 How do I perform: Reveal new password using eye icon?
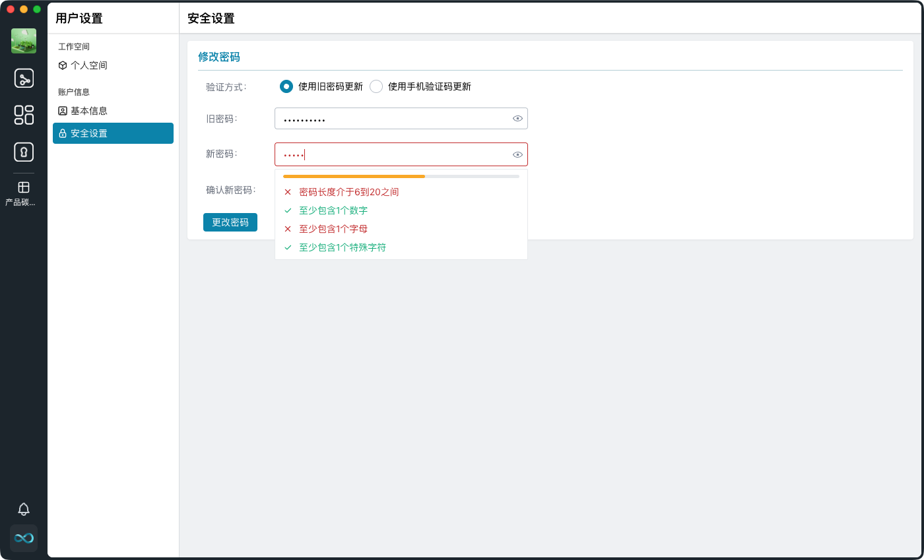click(517, 155)
